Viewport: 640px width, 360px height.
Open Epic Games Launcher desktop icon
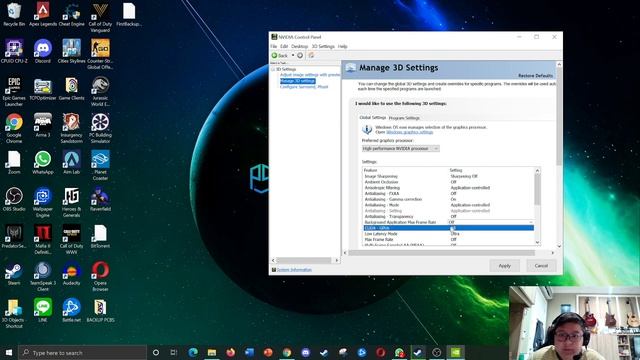pos(14,91)
